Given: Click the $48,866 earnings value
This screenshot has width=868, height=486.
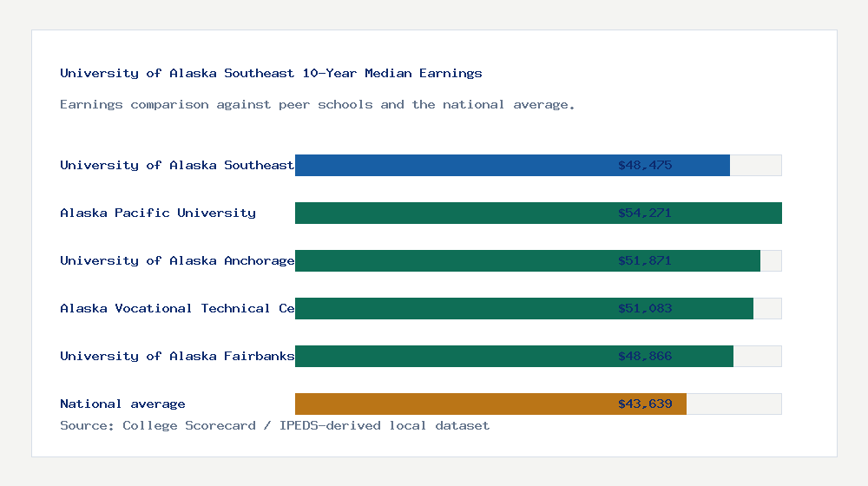Looking at the screenshot, I should [645, 356].
